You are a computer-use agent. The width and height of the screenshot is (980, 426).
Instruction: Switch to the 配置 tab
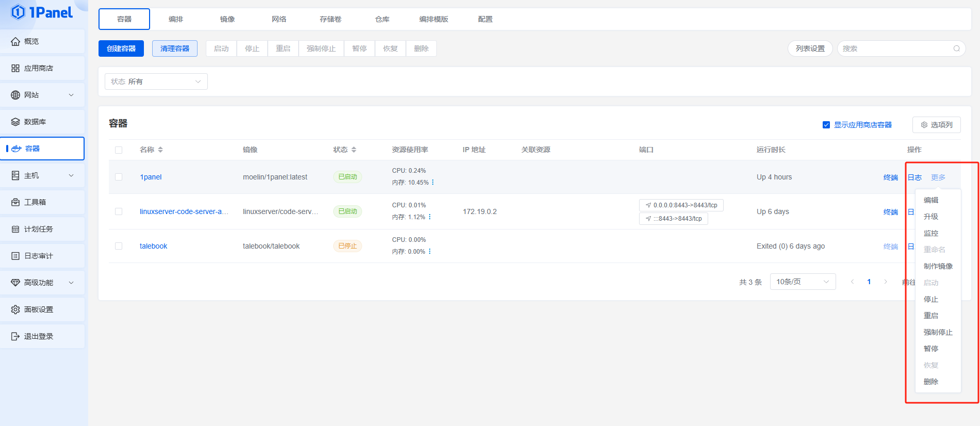point(485,19)
